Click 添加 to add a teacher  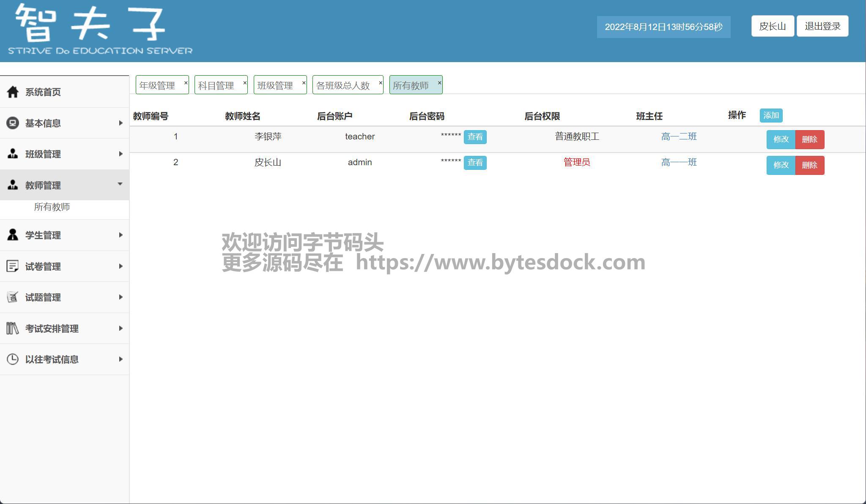[770, 115]
